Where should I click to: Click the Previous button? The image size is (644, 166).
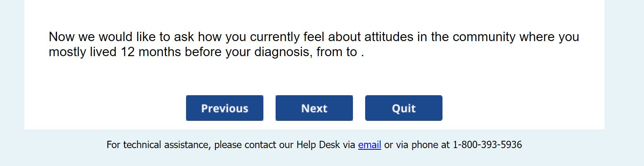click(x=224, y=108)
